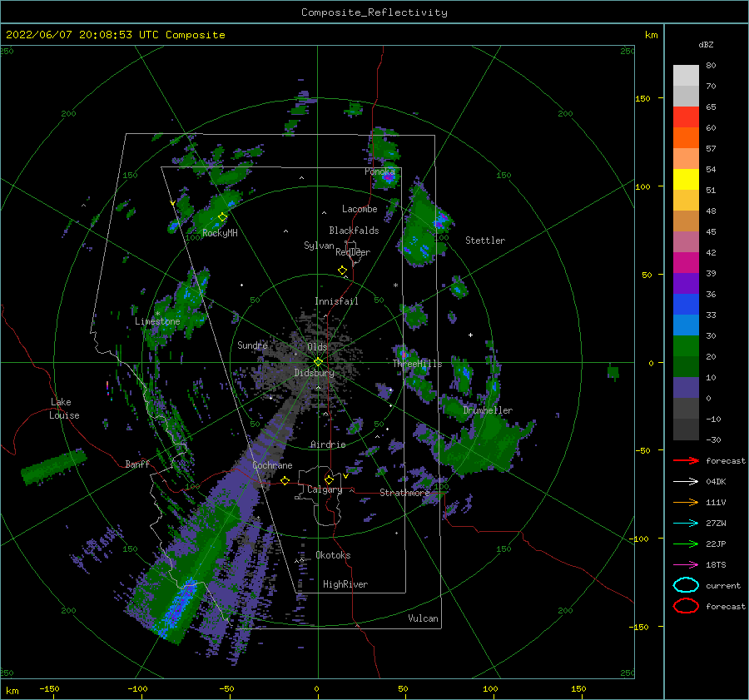The image size is (749, 700).
Task: Select the -10 dBZ dark grey swatch
Action: click(x=686, y=429)
